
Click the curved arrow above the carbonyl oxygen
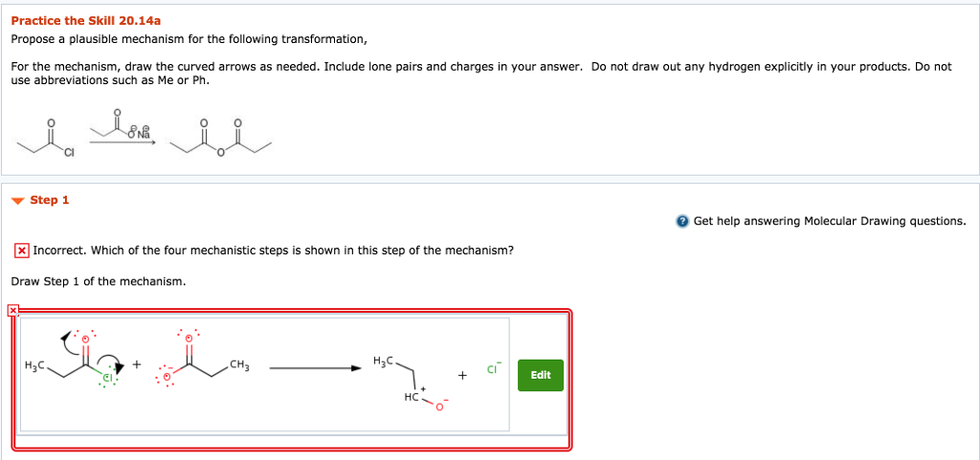[69, 339]
